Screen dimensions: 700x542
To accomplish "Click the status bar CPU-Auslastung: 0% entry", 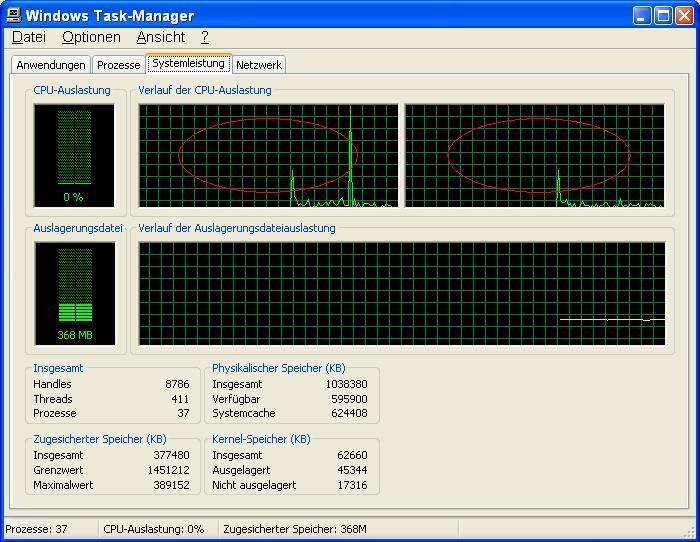I will click(x=154, y=529).
